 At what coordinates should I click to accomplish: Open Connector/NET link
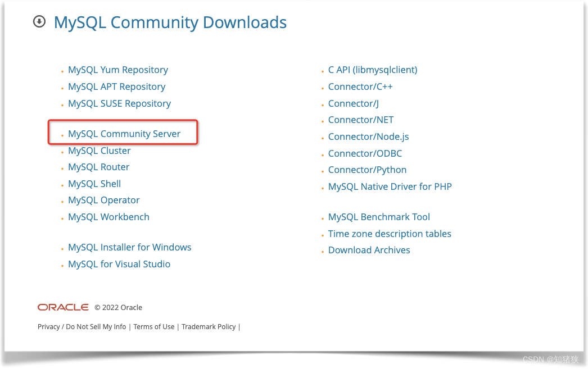361,120
